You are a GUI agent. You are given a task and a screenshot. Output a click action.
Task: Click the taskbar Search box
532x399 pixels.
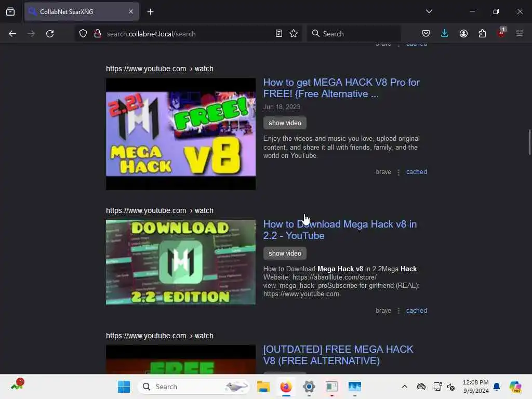194,387
